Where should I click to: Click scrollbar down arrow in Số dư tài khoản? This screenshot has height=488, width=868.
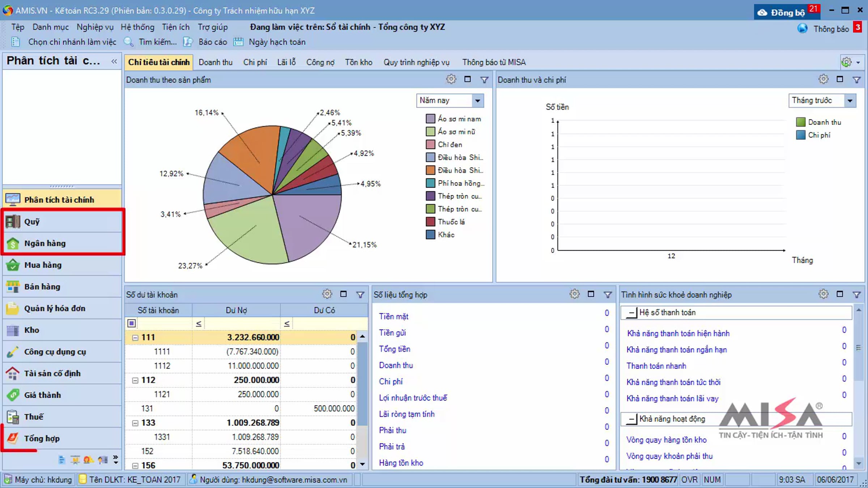click(362, 465)
